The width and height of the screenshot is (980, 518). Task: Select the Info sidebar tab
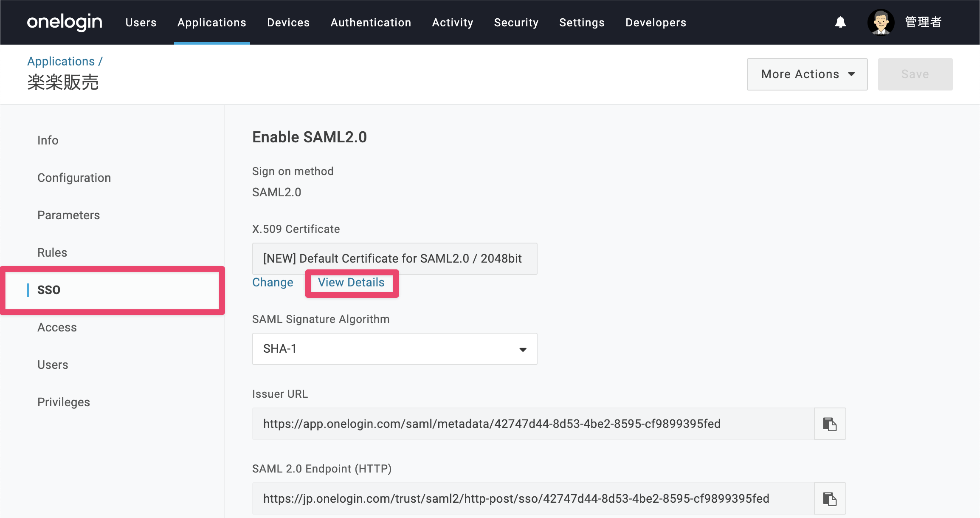click(x=48, y=140)
